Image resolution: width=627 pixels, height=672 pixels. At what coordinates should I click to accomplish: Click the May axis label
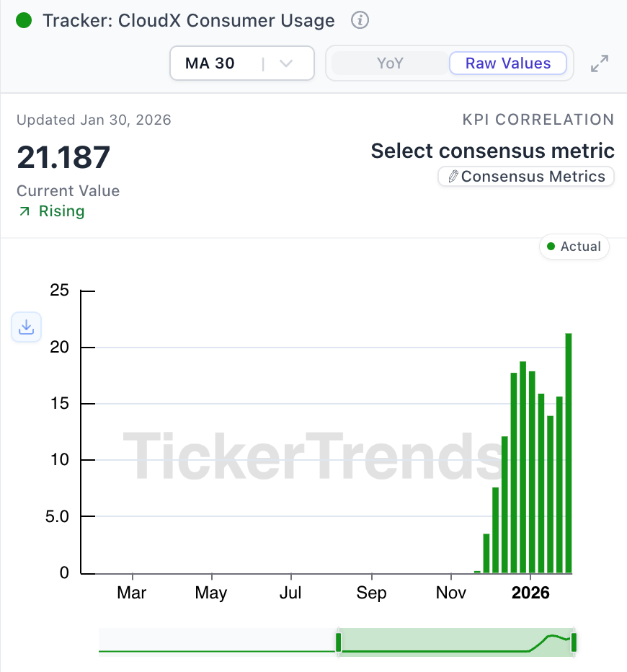point(210,593)
